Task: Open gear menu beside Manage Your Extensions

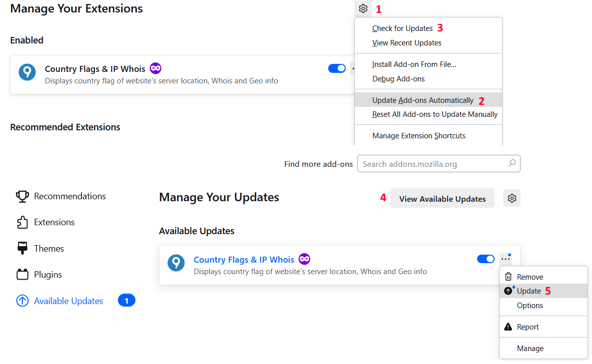Action: click(x=363, y=8)
